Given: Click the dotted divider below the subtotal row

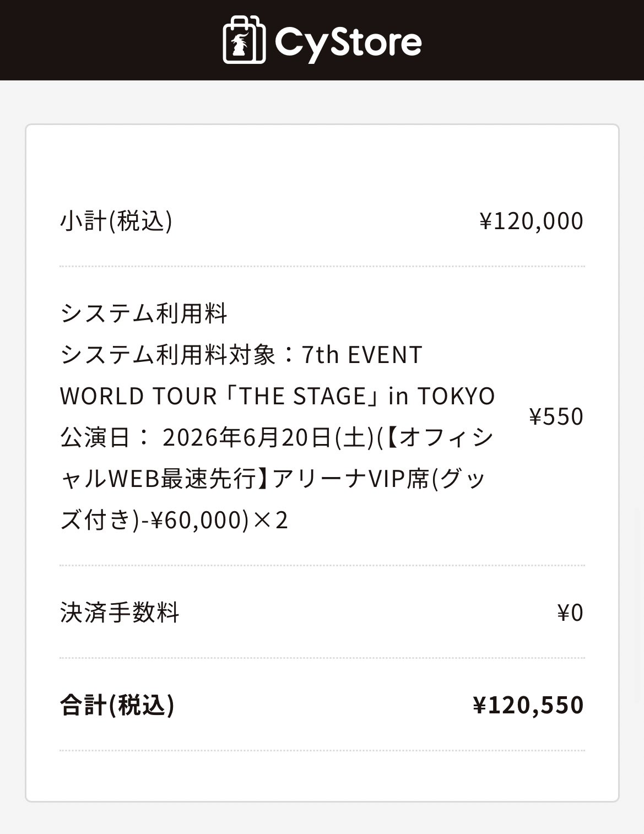Looking at the screenshot, I should coord(322,266).
